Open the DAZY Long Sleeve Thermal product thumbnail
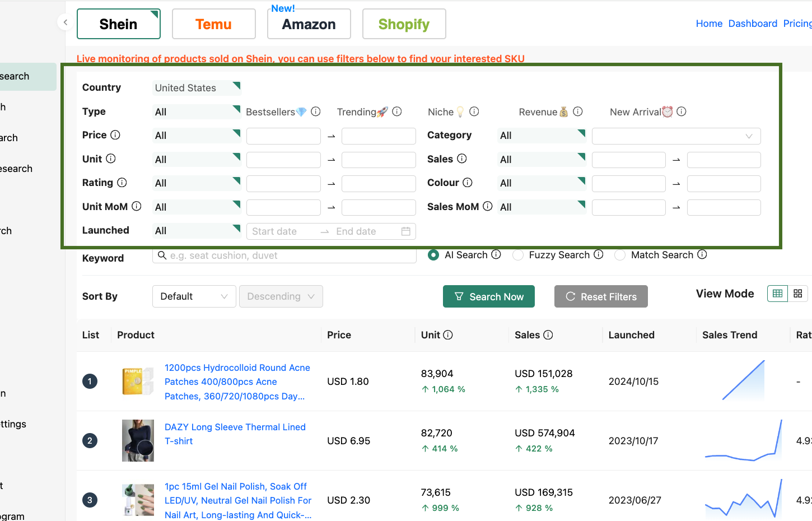This screenshot has height=521, width=812. coord(138,440)
